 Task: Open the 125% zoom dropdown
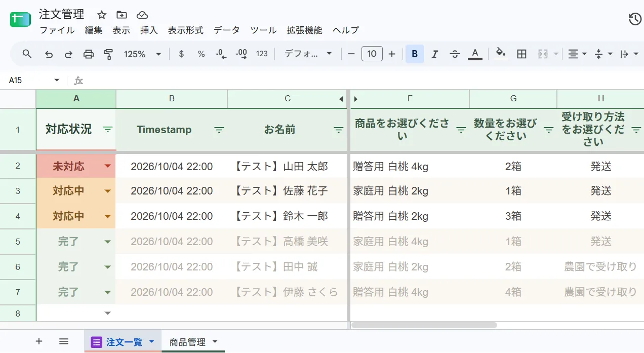coord(143,54)
